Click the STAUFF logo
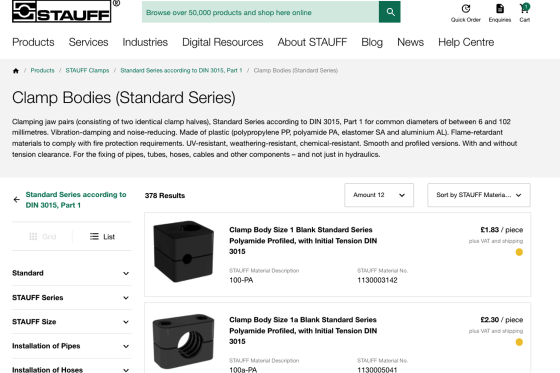Screen dimensions: 560x373 coord(62,11)
